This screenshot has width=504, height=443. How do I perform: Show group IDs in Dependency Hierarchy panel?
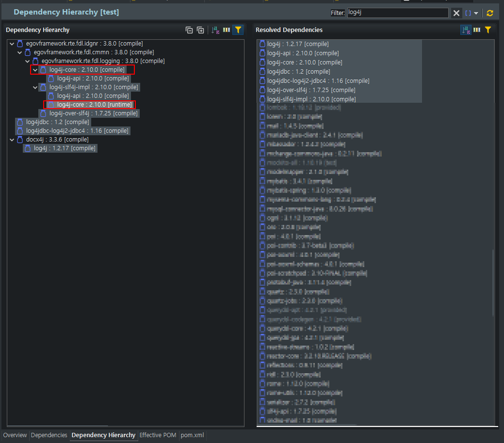coord(227,30)
